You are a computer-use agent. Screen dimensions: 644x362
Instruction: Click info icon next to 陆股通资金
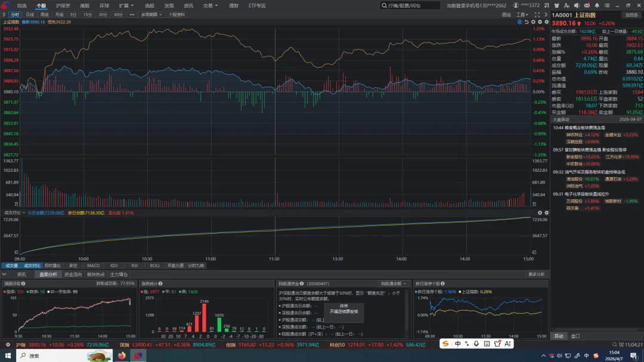click(x=302, y=283)
